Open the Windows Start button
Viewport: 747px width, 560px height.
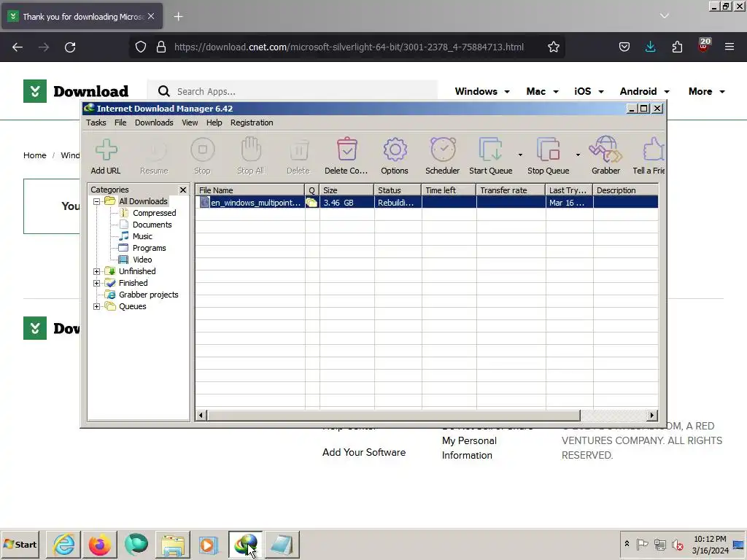click(20, 544)
